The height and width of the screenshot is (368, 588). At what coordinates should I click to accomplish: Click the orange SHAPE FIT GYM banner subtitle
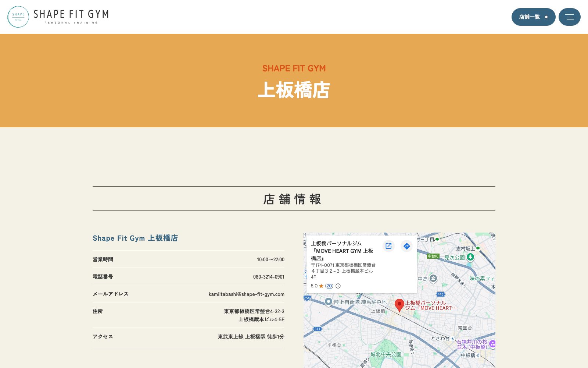click(294, 68)
